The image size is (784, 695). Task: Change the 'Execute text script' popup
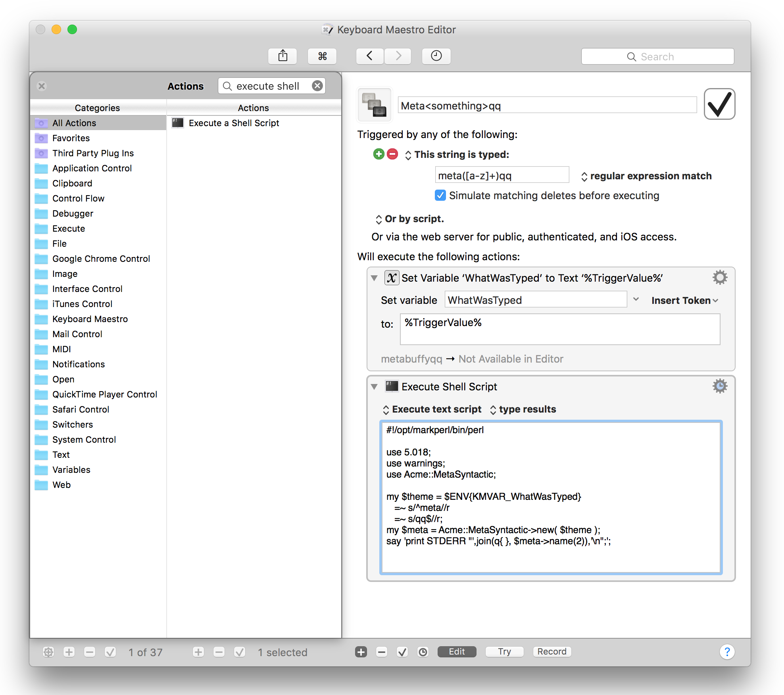[x=432, y=409]
